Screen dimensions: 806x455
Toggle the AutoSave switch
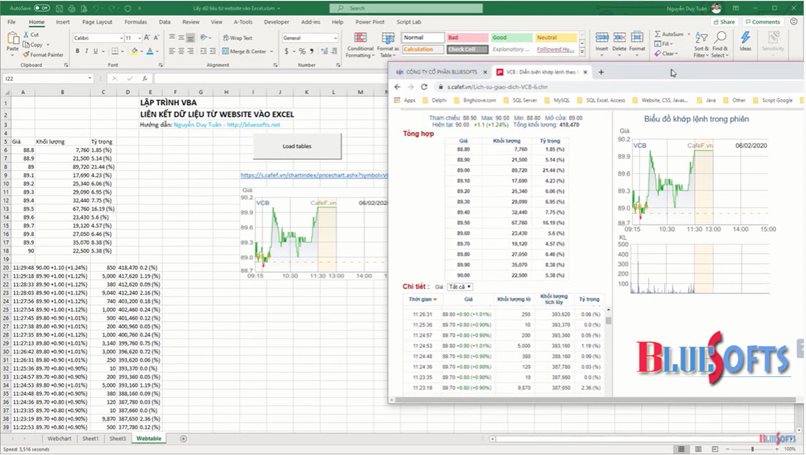point(42,8)
